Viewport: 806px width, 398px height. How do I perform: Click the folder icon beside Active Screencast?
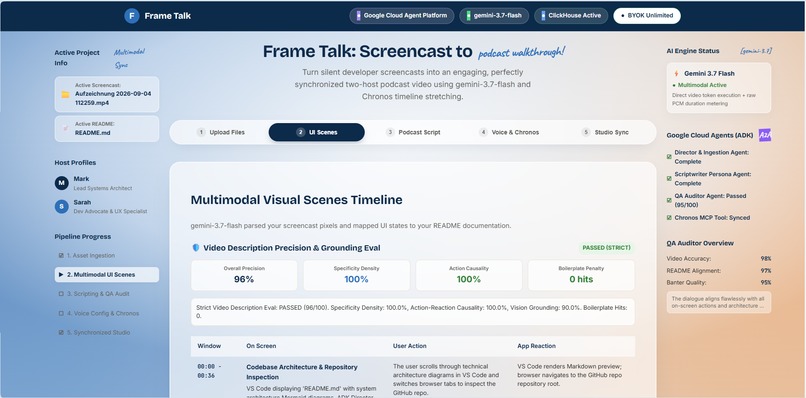pyautogui.click(x=65, y=94)
